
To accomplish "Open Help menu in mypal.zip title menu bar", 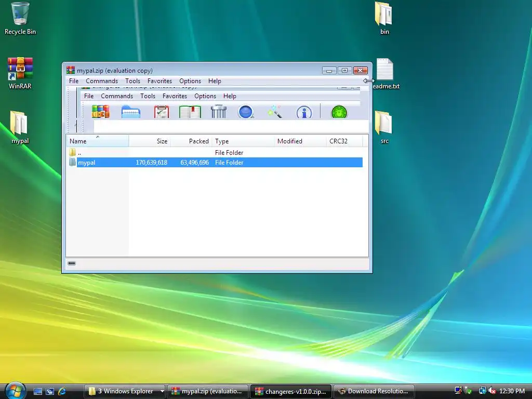I will click(x=215, y=81).
